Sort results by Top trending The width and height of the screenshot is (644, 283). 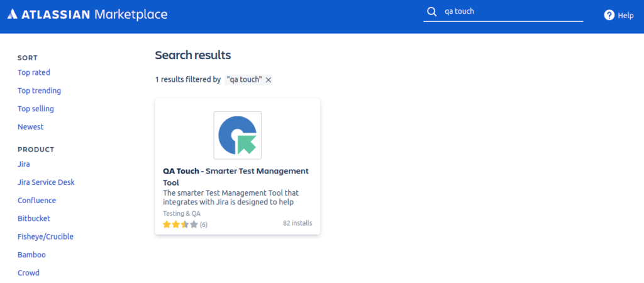coord(39,91)
